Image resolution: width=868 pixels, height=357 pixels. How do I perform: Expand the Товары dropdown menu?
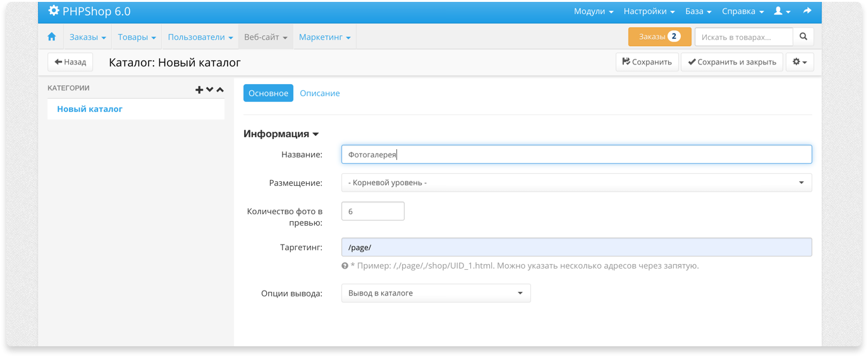click(x=137, y=37)
